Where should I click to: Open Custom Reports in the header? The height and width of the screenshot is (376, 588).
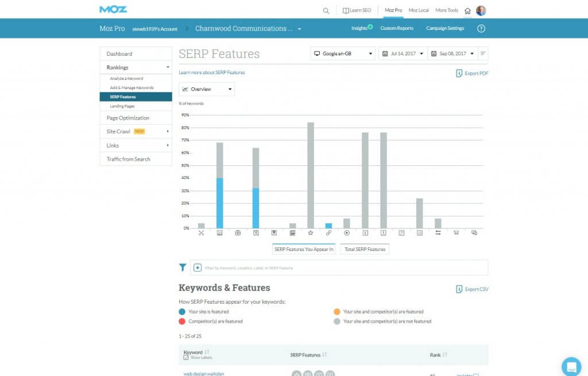pos(397,28)
